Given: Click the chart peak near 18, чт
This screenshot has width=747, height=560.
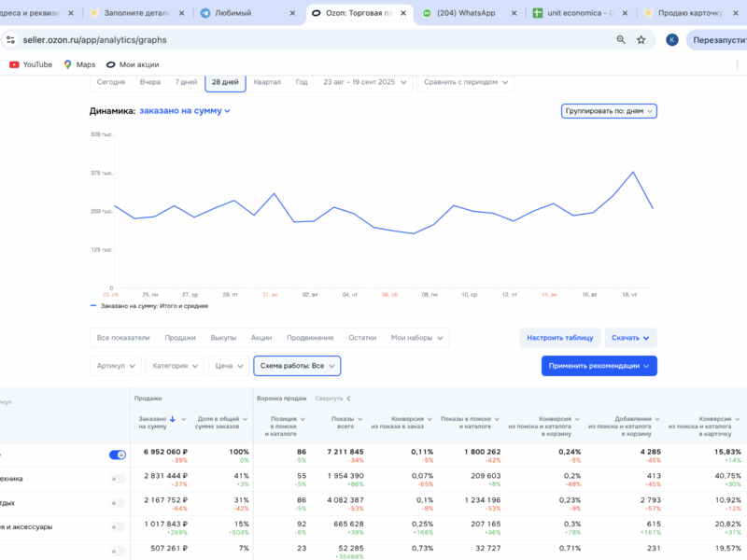Looking at the screenshot, I should click(x=633, y=173).
